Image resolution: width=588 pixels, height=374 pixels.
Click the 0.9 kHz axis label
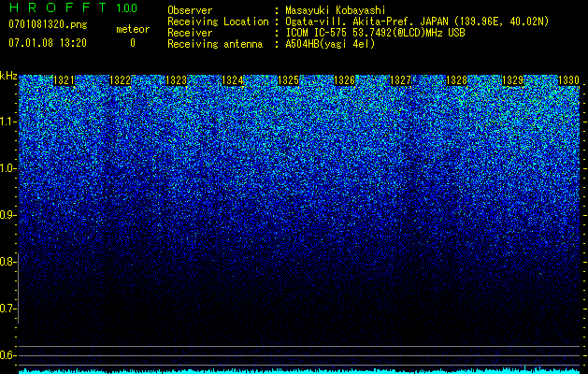click(x=7, y=215)
